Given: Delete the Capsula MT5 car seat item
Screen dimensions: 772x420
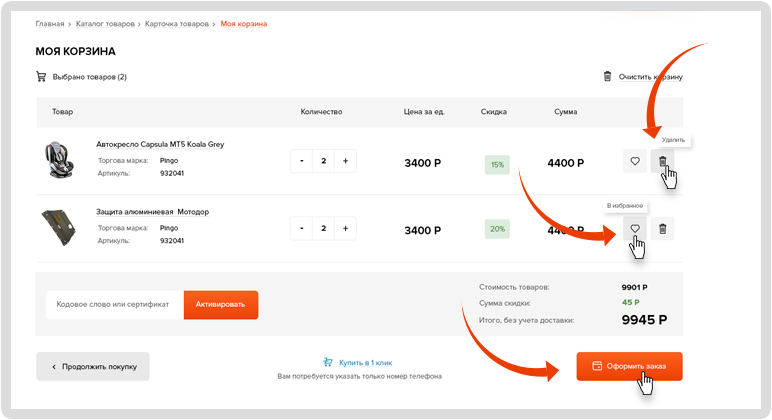Looking at the screenshot, I should coord(662,161).
